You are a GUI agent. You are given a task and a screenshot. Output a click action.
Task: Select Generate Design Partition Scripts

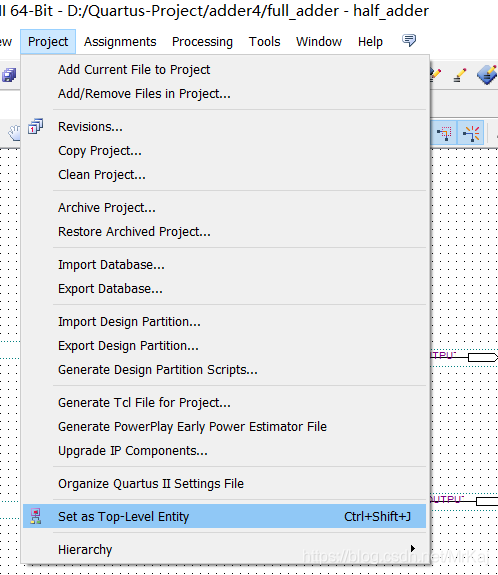[224, 370]
